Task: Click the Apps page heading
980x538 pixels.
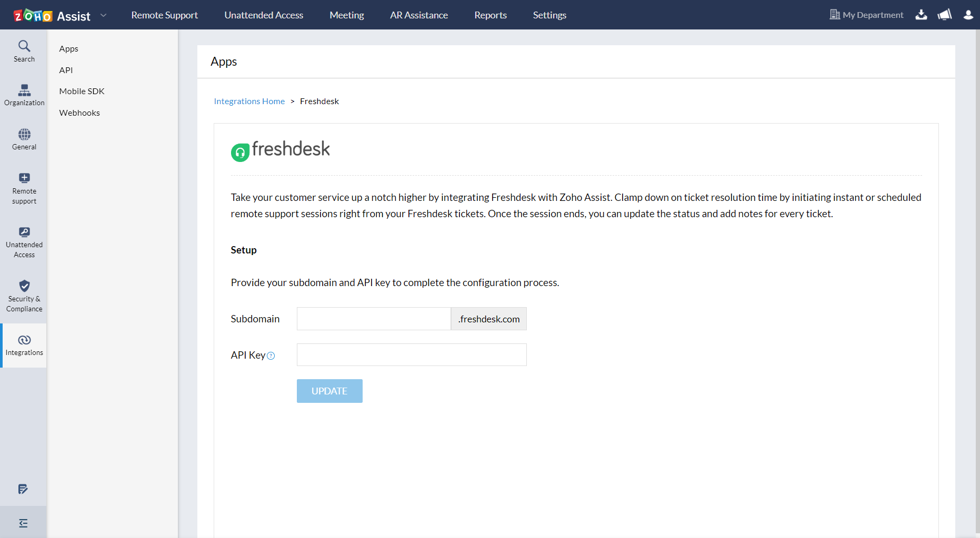Action: (x=224, y=62)
